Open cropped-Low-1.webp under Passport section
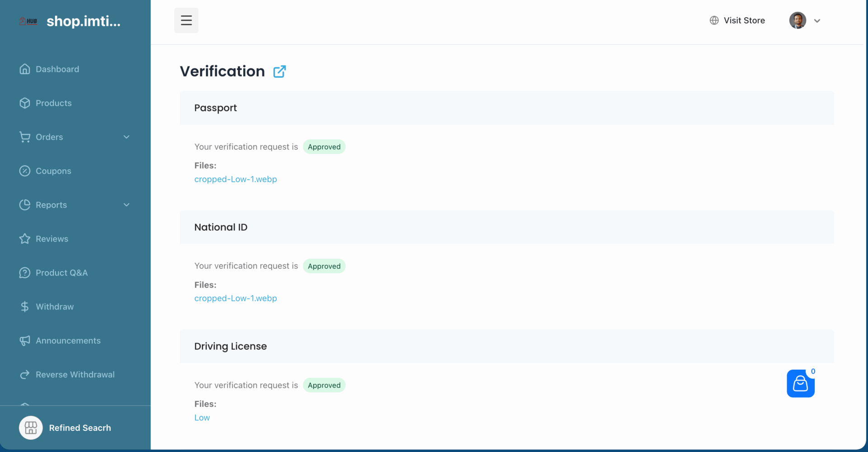The width and height of the screenshot is (868, 452). (236, 179)
